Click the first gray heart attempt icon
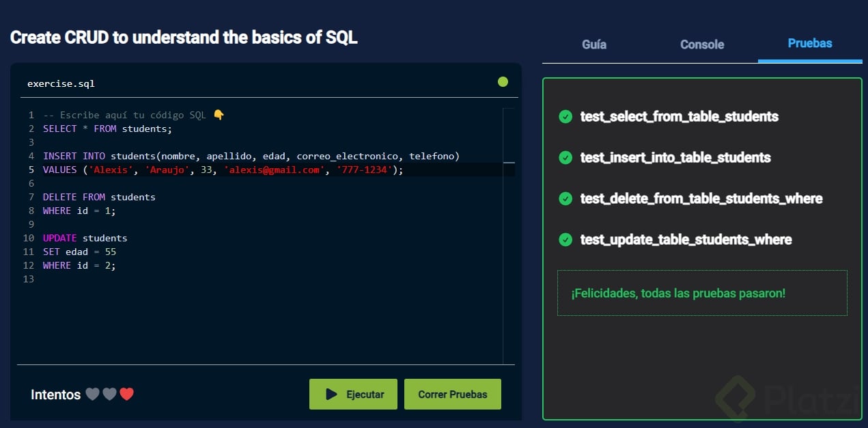 pyautogui.click(x=92, y=394)
